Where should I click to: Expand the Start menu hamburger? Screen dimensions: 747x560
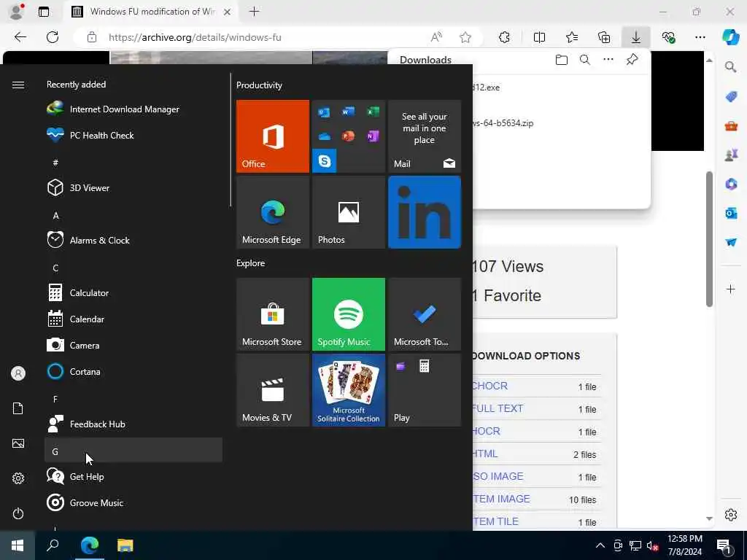pyautogui.click(x=18, y=85)
